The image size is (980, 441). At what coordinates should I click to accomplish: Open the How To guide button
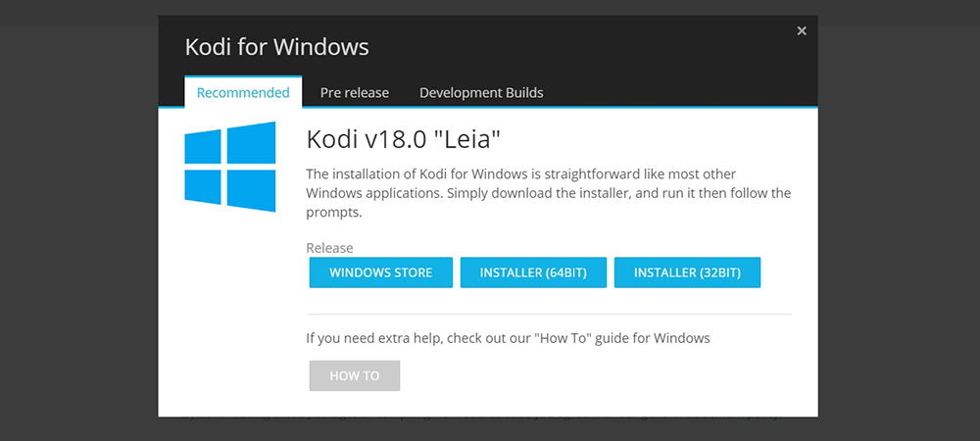355,375
